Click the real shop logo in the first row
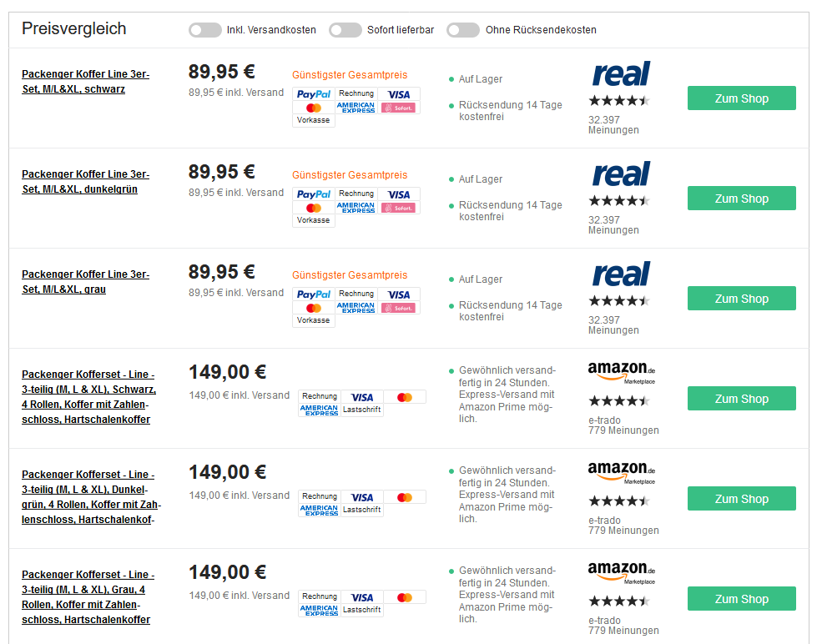This screenshot has width=817, height=644. click(621, 74)
